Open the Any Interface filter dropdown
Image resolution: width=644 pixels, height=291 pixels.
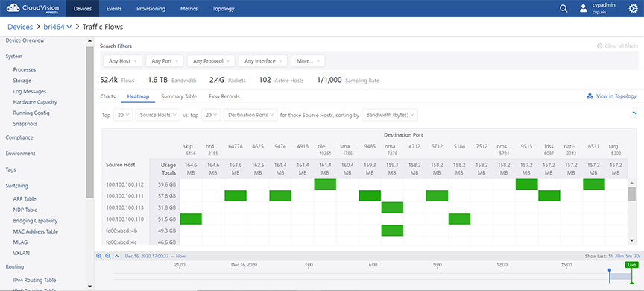[263, 61]
